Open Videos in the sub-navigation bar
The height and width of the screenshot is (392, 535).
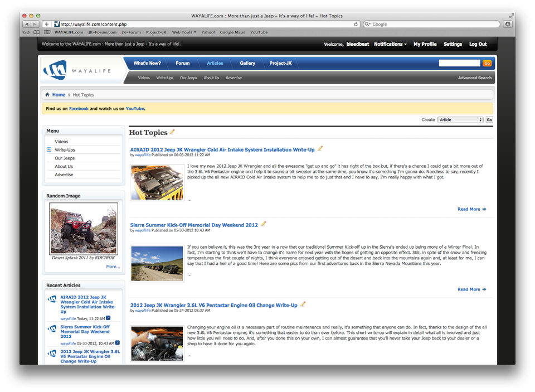click(x=144, y=78)
